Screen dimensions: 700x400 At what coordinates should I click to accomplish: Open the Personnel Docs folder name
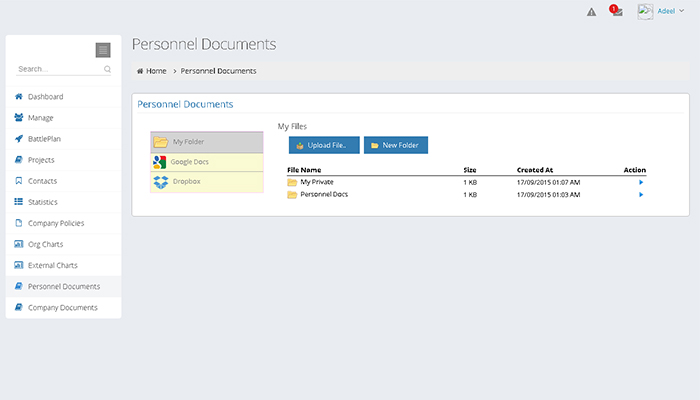coord(324,195)
